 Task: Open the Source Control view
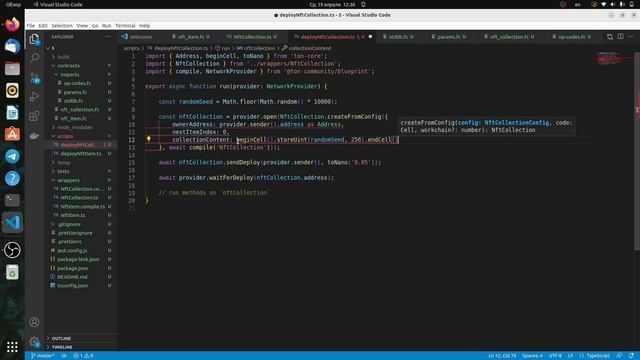pyautogui.click(x=34, y=78)
